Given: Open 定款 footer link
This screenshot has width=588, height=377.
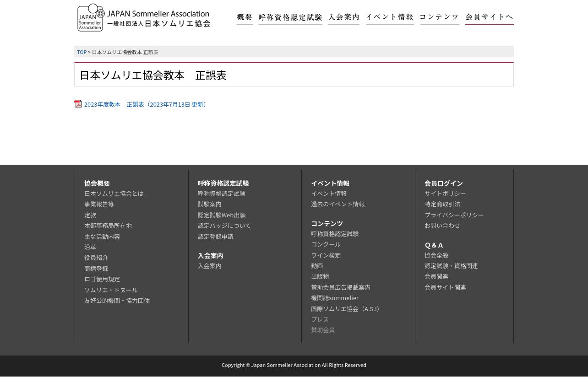Looking at the screenshot, I should click(x=90, y=215).
